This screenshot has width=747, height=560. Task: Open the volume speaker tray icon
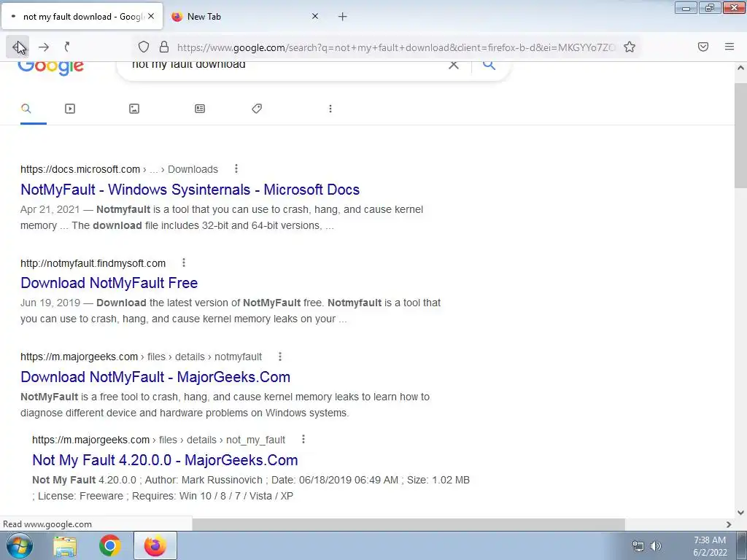pos(656,546)
